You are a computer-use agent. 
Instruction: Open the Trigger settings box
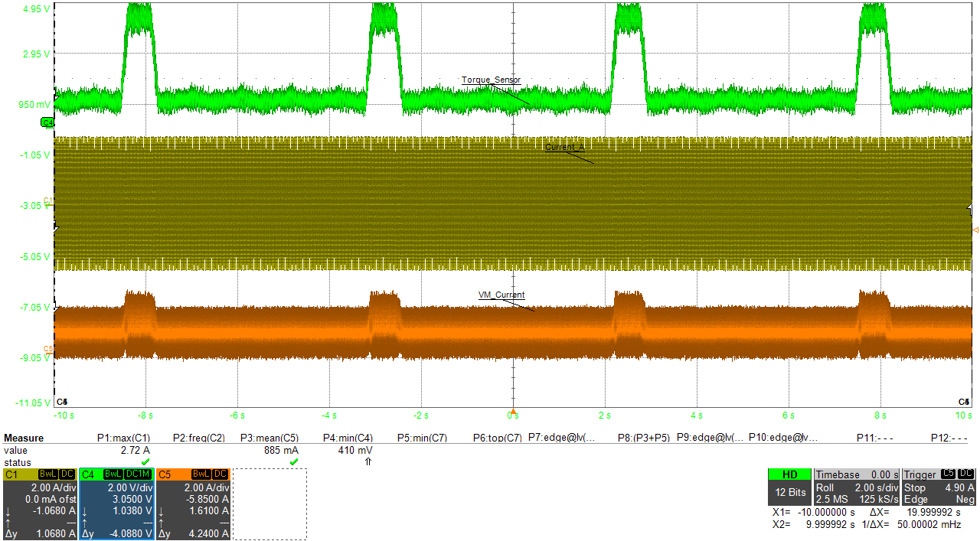[939, 487]
